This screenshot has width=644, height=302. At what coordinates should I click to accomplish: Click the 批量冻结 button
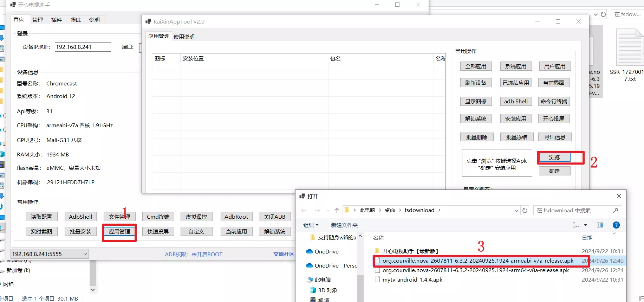pos(517,137)
